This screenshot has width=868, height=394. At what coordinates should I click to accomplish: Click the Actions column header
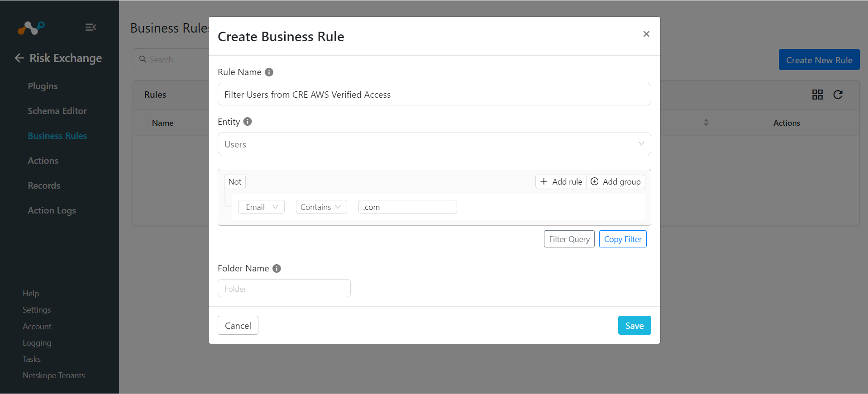(787, 123)
